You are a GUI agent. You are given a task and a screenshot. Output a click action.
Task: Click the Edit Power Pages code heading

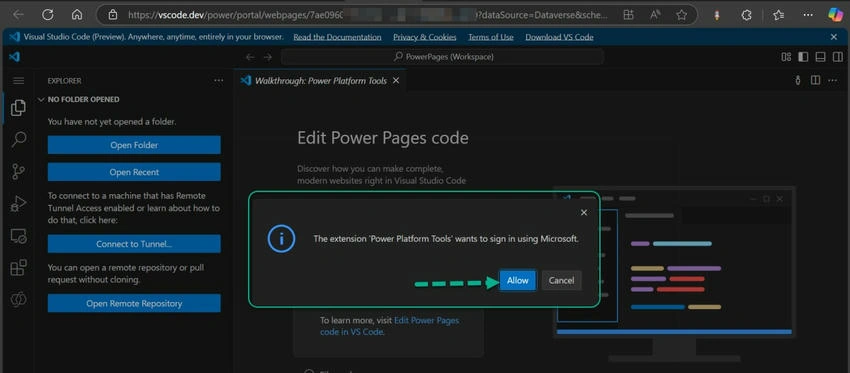(383, 138)
